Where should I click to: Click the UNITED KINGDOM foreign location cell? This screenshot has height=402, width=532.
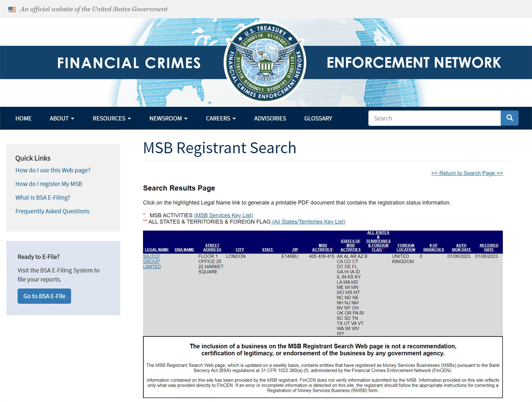(x=403, y=259)
